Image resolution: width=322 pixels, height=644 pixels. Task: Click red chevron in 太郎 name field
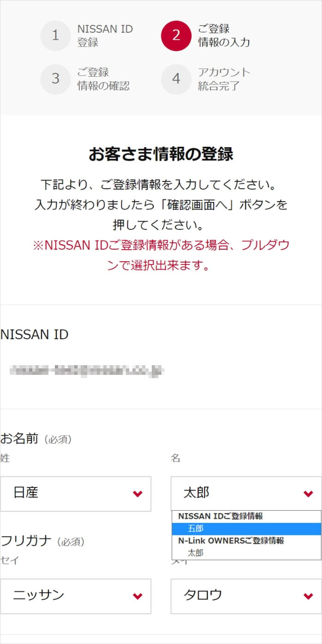(309, 494)
